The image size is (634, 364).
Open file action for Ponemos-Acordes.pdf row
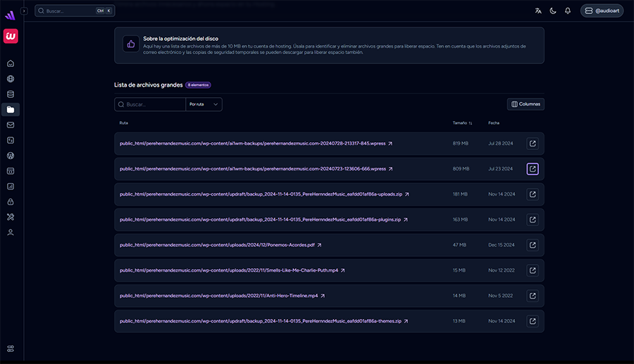(533, 245)
